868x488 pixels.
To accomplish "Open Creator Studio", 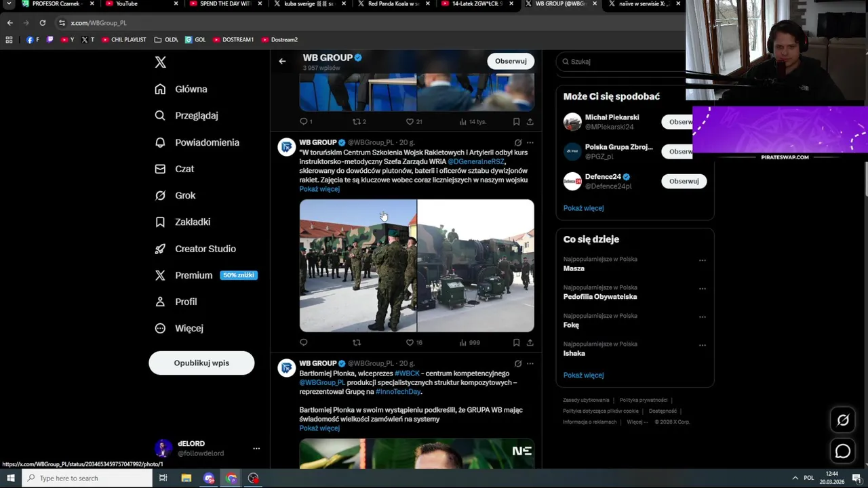I will point(195,249).
